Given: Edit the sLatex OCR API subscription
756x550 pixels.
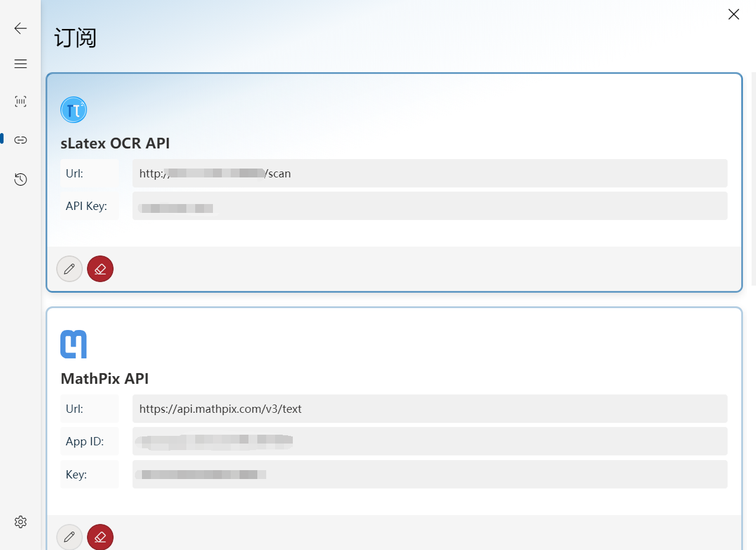Looking at the screenshot, I should click(x=69, y=269).
